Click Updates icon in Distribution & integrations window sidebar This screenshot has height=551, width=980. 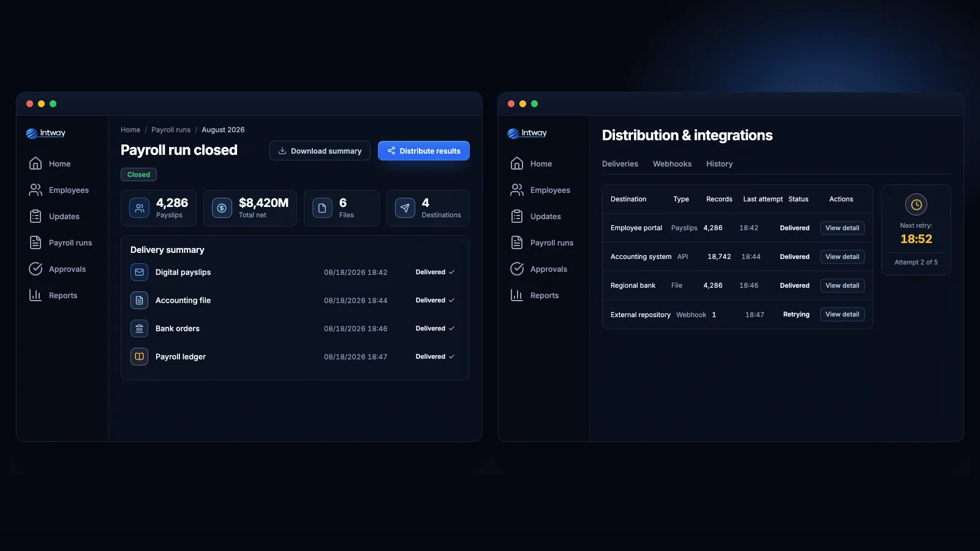coord(517,216)
